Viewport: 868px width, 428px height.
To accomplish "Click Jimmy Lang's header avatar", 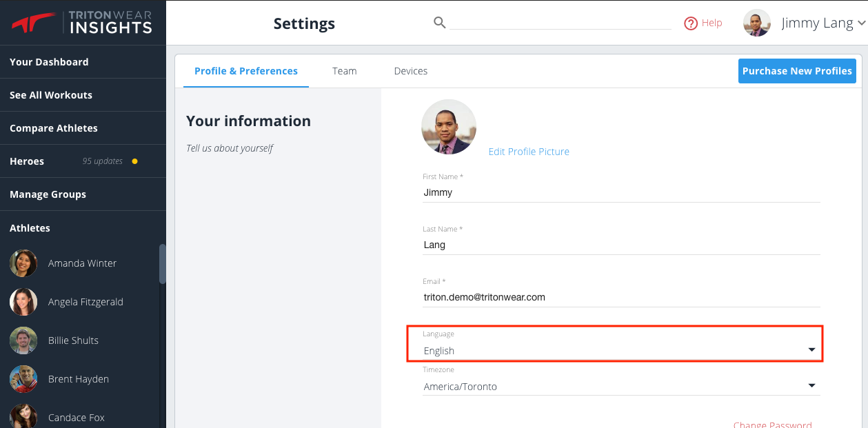I will tap(756, 23).
